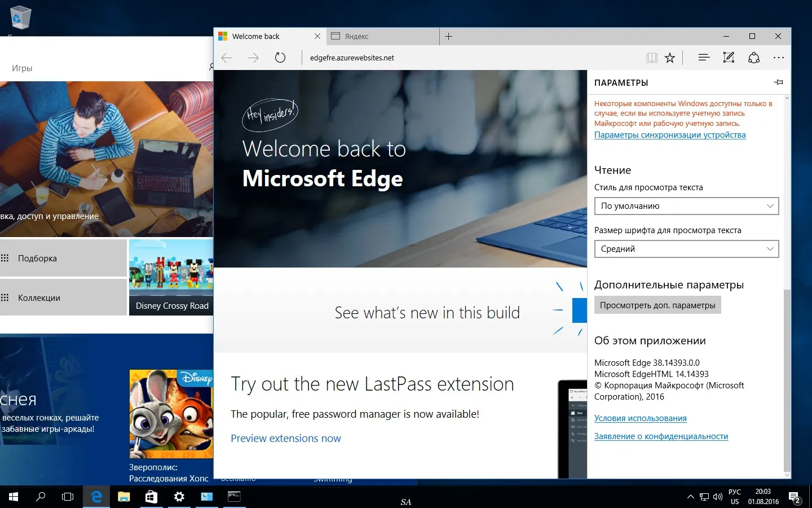Open the More actions ellipsis menu
The width and height of the screenshot is (812, 508).
coord(779,58)
